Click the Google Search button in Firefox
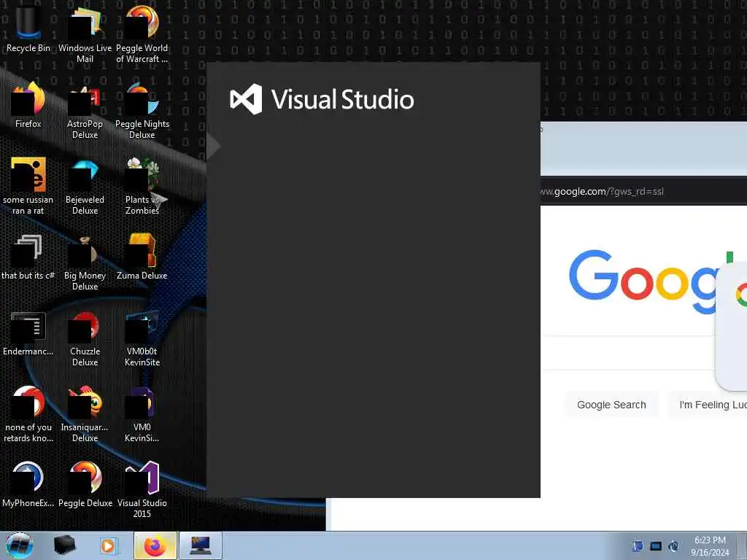Screen dimensions: 747x560 coord(611,405)
